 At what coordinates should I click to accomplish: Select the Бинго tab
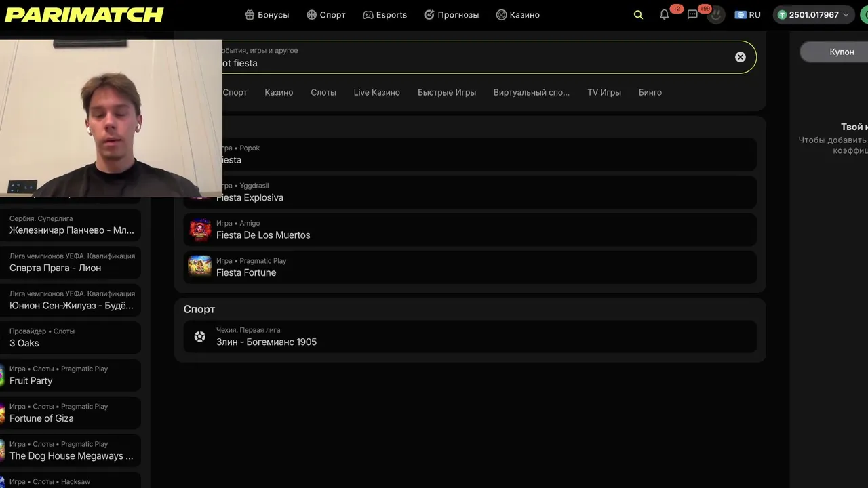point(650,92)
